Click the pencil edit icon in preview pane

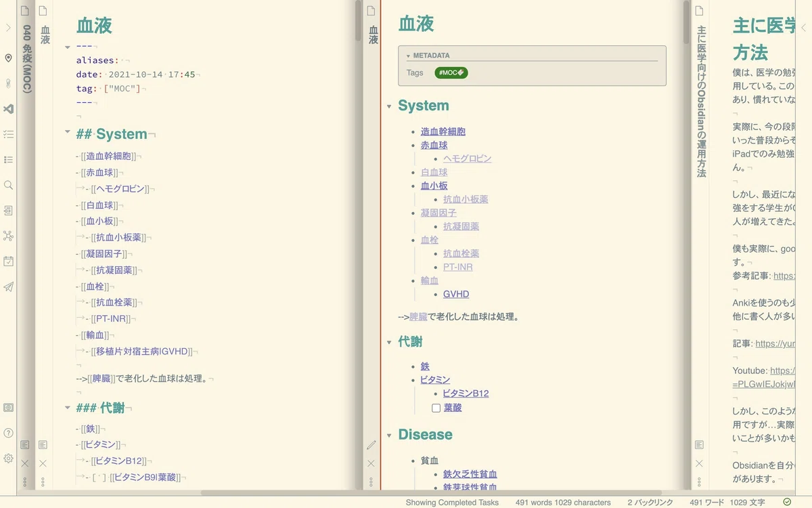[371, 445]
